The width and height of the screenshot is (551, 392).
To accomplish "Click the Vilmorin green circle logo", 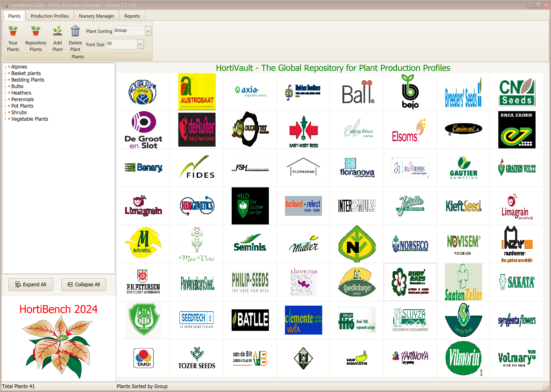I will click(x=463, y=358).
